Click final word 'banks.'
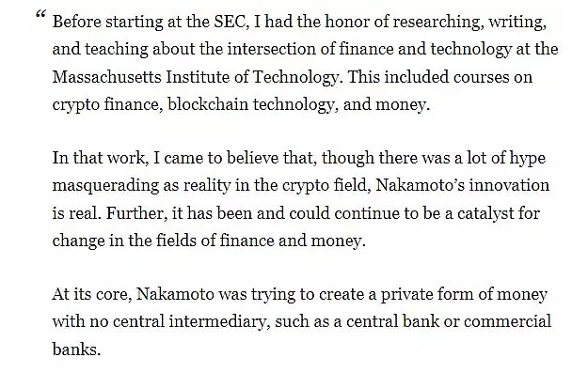588x373 pixels. click(x=76, y=349)
